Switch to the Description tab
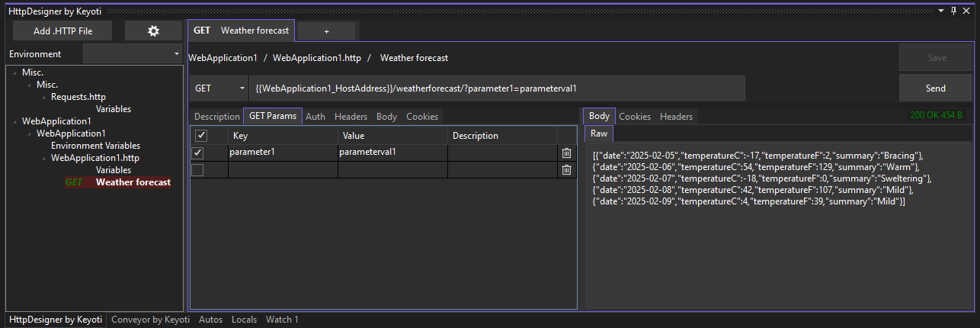Viewport: 980px width, 328px height. click(x=216, y=117)
